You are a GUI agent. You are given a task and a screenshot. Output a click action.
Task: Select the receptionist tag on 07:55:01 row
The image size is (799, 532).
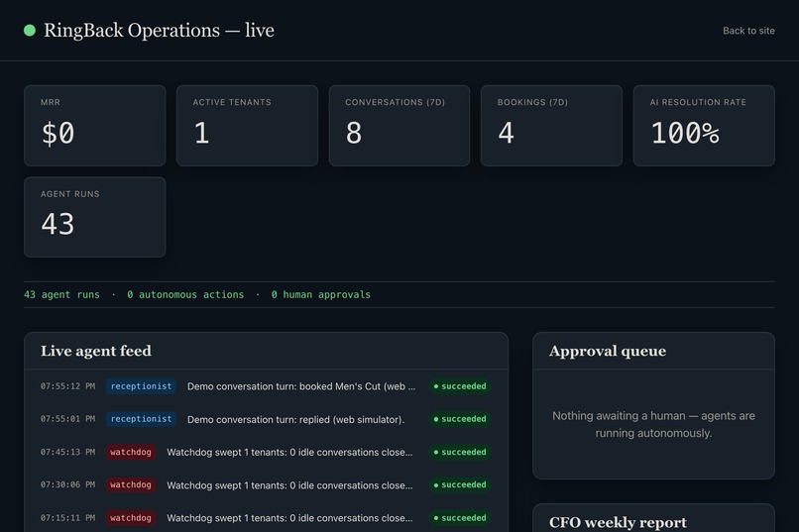(x=141, y=419)
